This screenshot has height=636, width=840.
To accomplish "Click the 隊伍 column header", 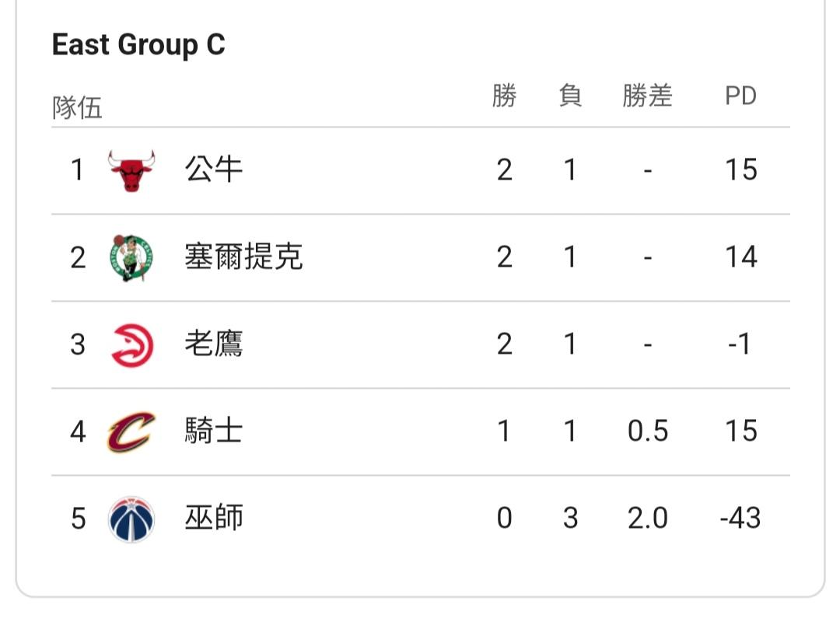I will 77,107.
